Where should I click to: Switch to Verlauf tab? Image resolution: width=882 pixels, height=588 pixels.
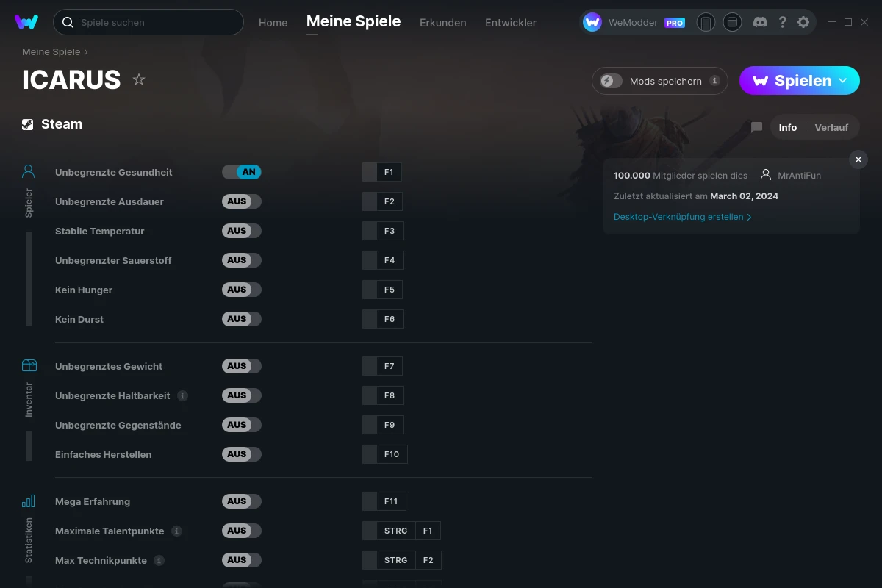831,127
